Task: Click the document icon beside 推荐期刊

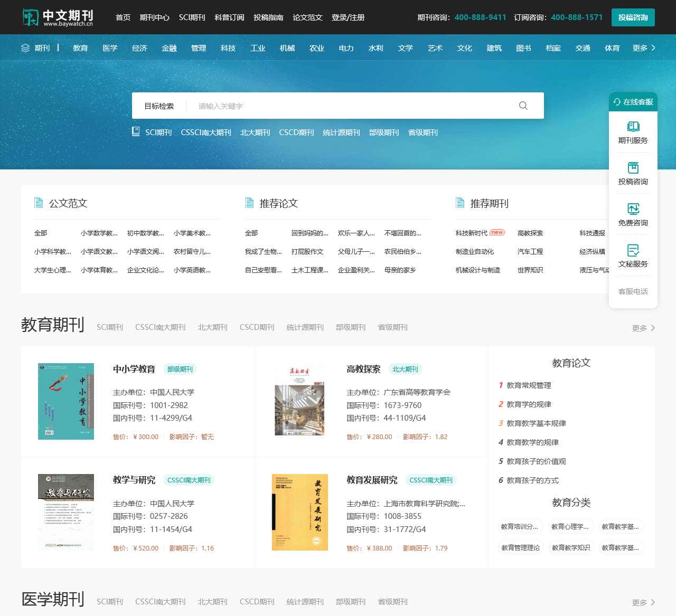Action: point(460,203)
